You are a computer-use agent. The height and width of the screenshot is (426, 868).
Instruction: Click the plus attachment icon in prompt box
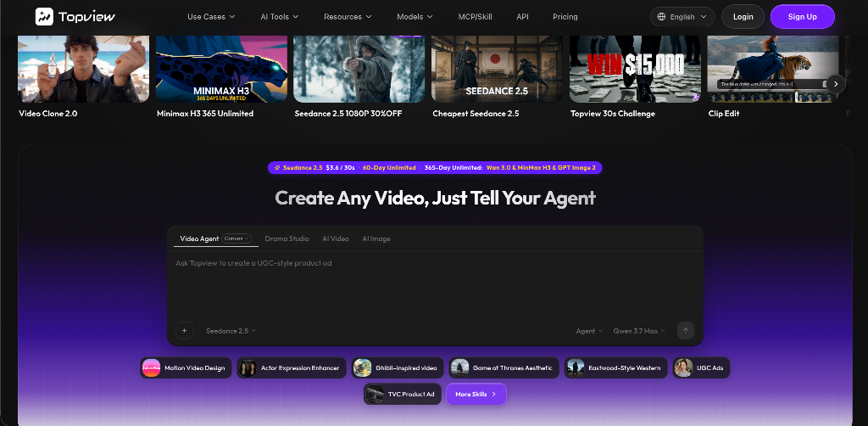(x=184, y=331)
